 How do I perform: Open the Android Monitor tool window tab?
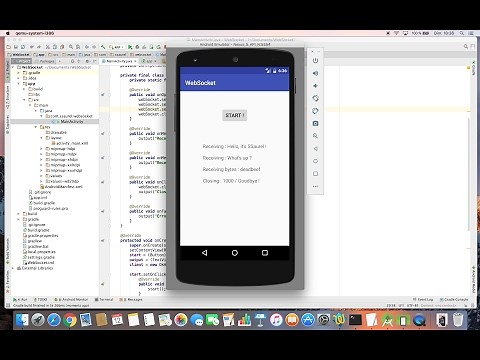coord(71,299)
